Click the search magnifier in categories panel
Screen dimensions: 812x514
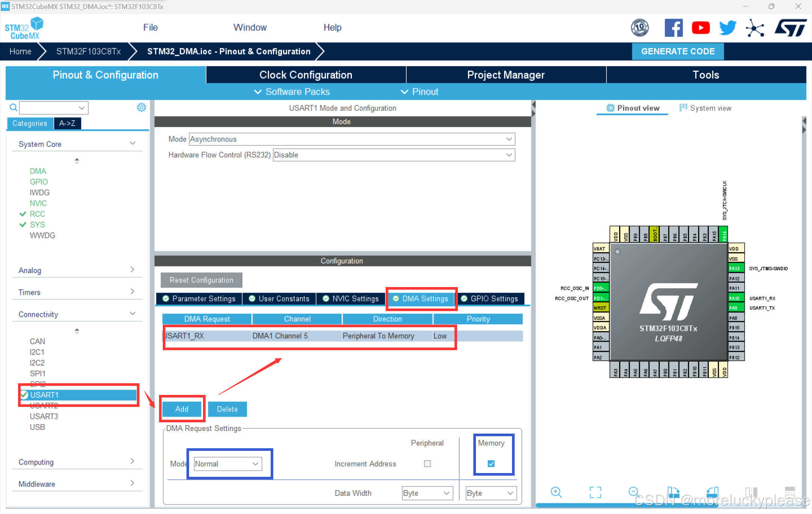[13, 108]
